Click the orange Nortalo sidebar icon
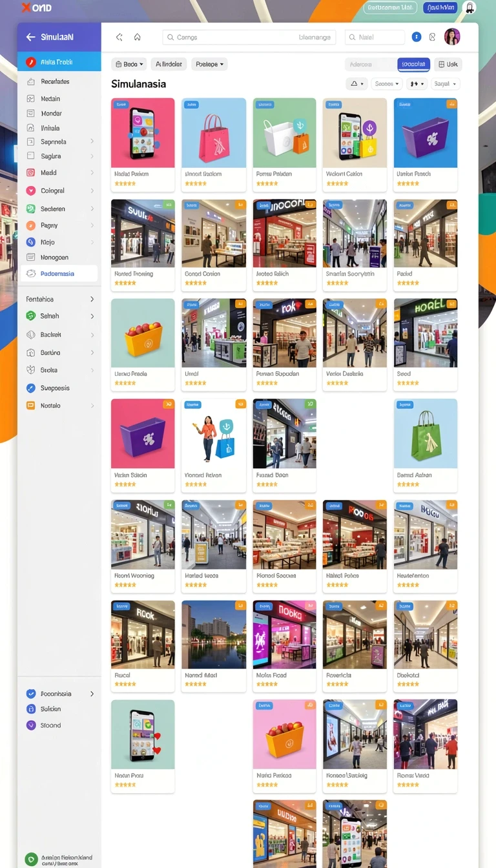This screenshot has width=496, height=868. [x=30, y=406]
